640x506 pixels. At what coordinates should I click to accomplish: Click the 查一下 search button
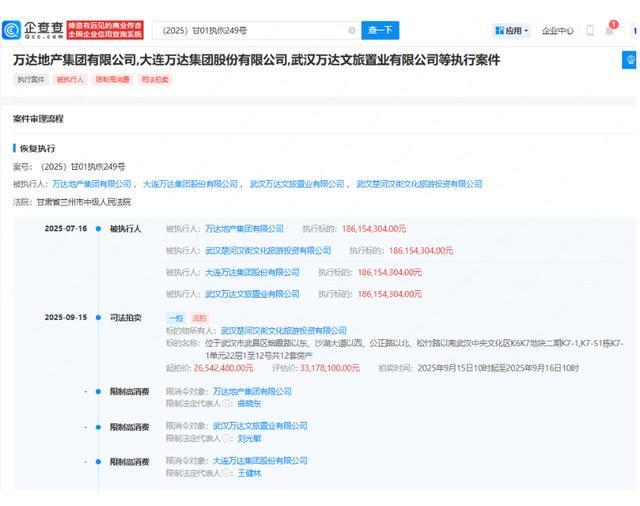tap(380, 30)
